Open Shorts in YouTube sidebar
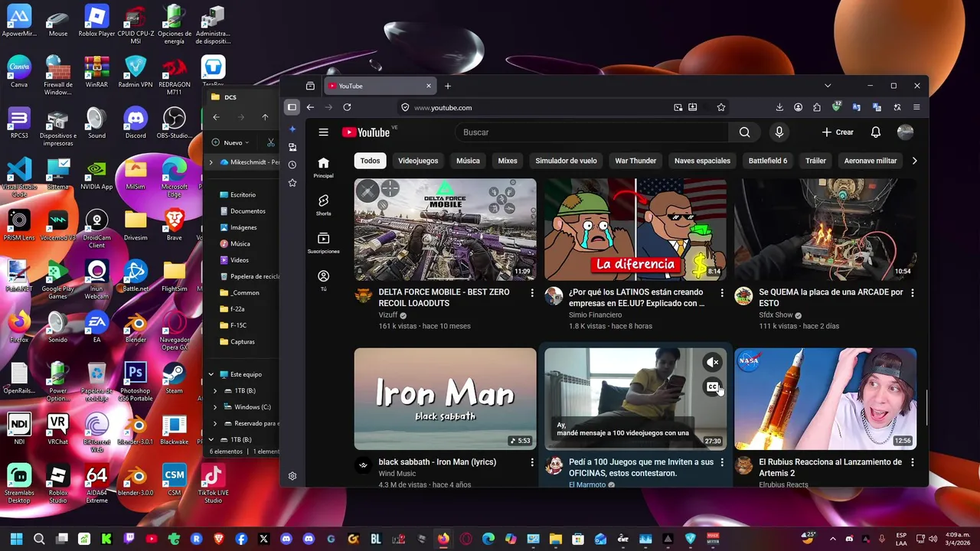The height and width of the screenshot is (551, 980). tap(323, 204)
